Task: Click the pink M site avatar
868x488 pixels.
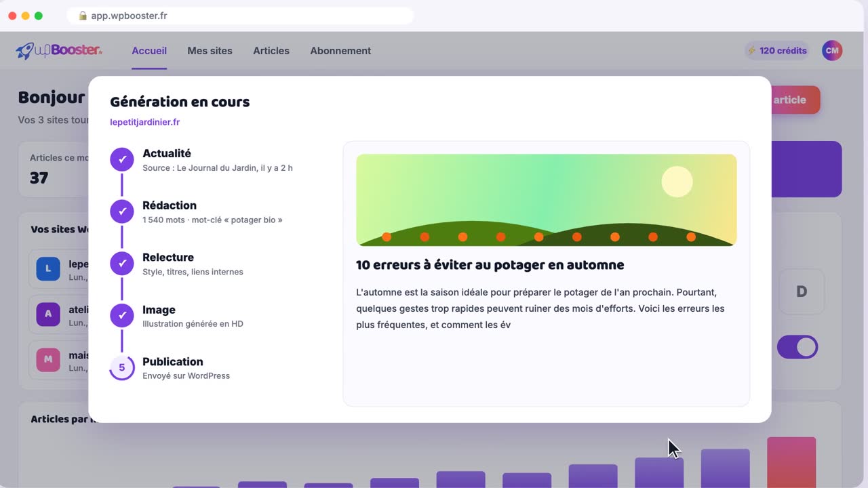Action: click(48, 359)
